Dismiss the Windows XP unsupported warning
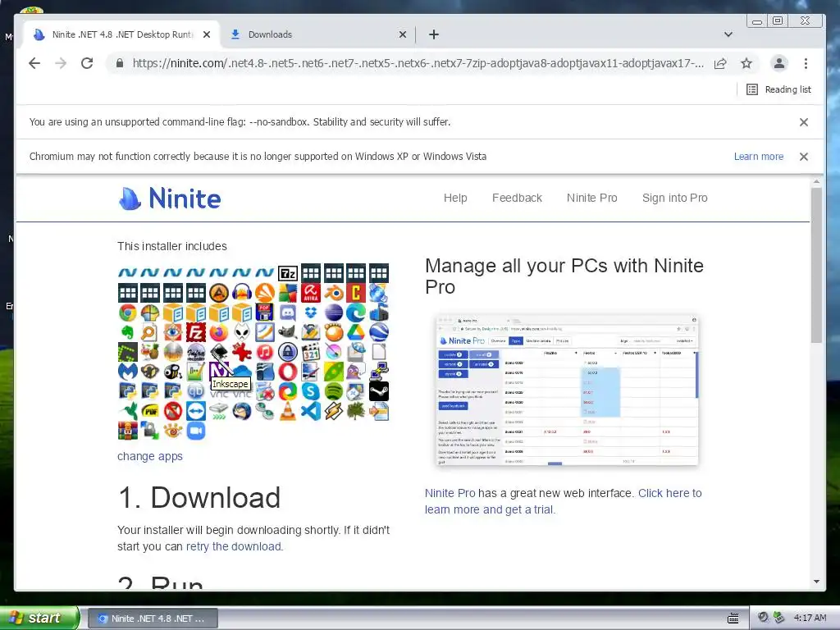Image resolution: width=840 pixels, height=630 pixels. pyautogui.click(x=804, y=157)
